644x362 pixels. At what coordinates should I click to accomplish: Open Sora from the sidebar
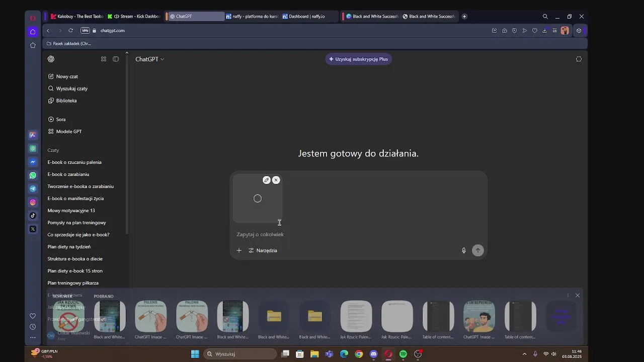click(x=61, y=119)
